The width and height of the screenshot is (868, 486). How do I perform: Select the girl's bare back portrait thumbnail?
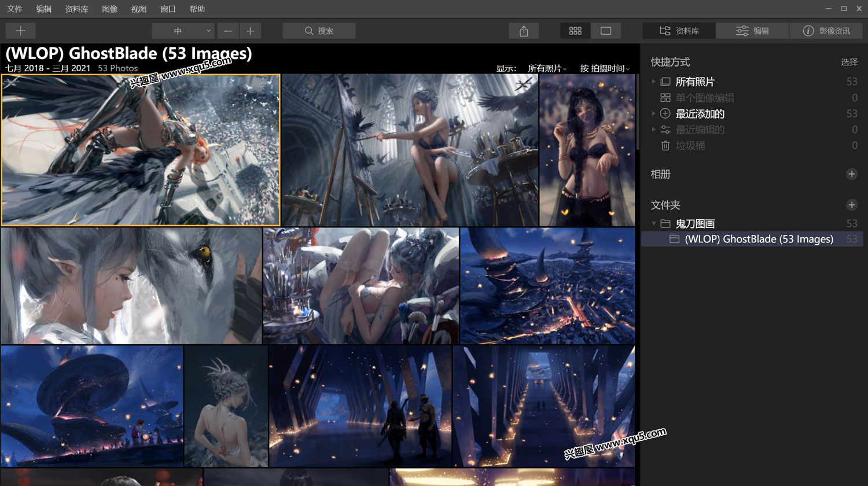226,406
